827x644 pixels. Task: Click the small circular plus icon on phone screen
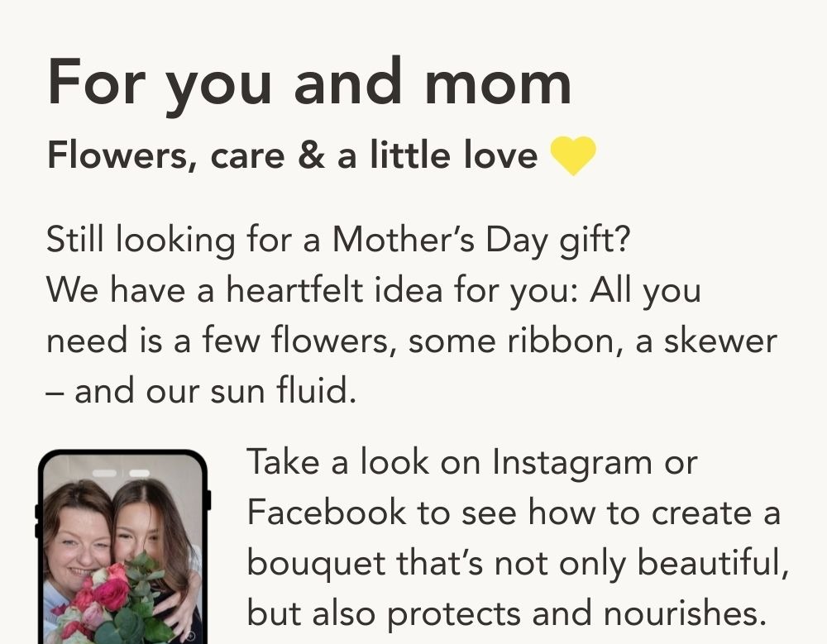click(191, 636)
